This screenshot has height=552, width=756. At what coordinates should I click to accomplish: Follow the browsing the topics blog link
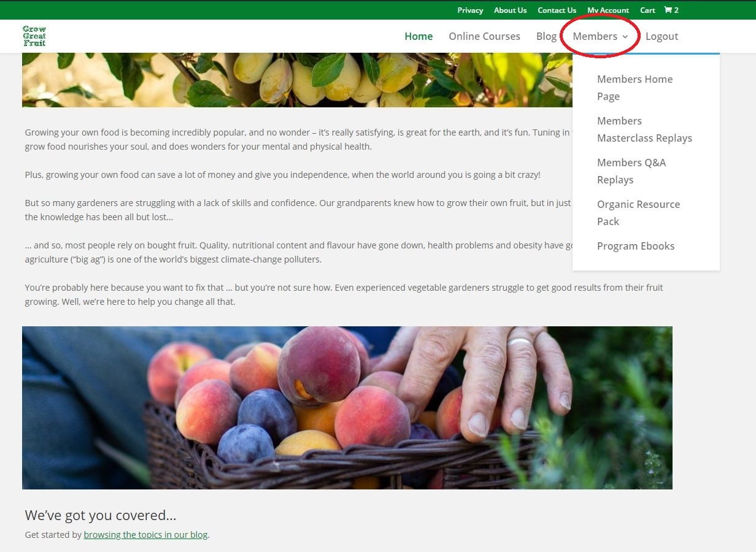pos(145,534)
